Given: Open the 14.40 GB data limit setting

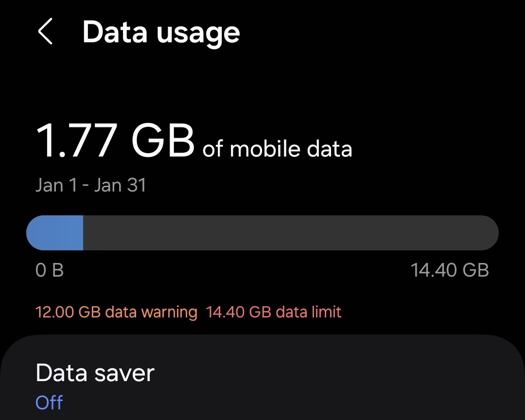Looking at the screenshot, I should click(x=274, y=312).
